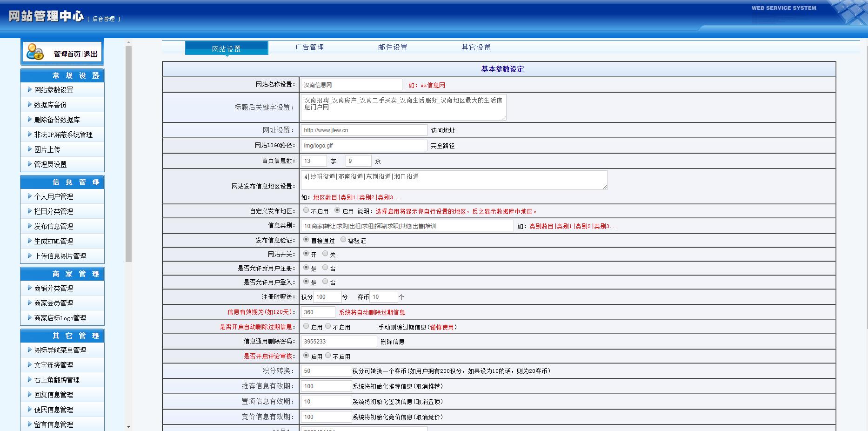Focus the 网站发布信息地区设置 textarea
Viewport: 868px width, 431px height.
[x=454, y=180]
